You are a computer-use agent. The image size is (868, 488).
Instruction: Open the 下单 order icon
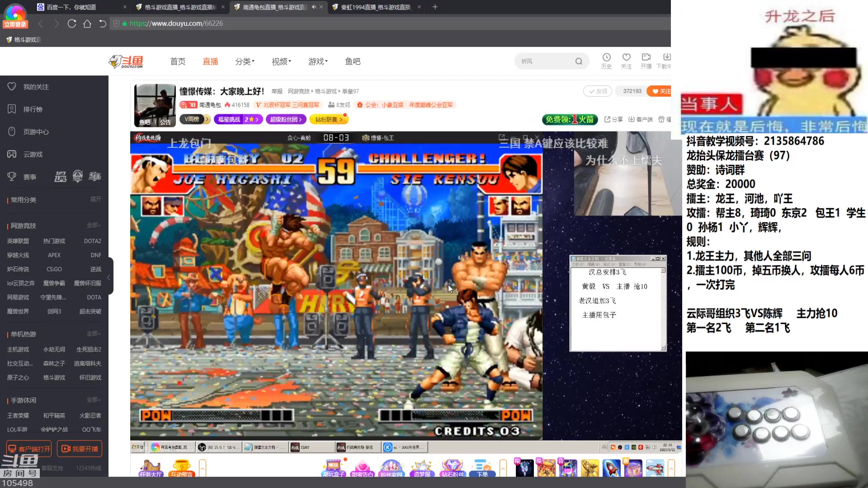click(x=482, y=468)
